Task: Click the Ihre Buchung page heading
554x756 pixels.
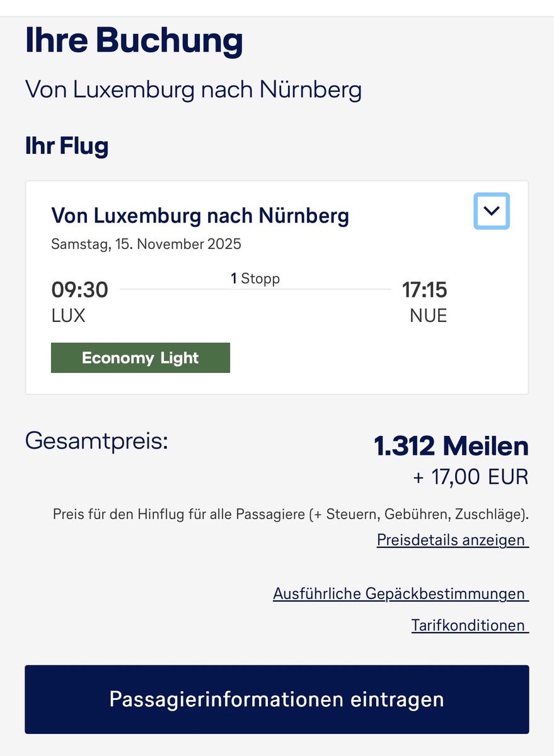Action: click(134, 41)
